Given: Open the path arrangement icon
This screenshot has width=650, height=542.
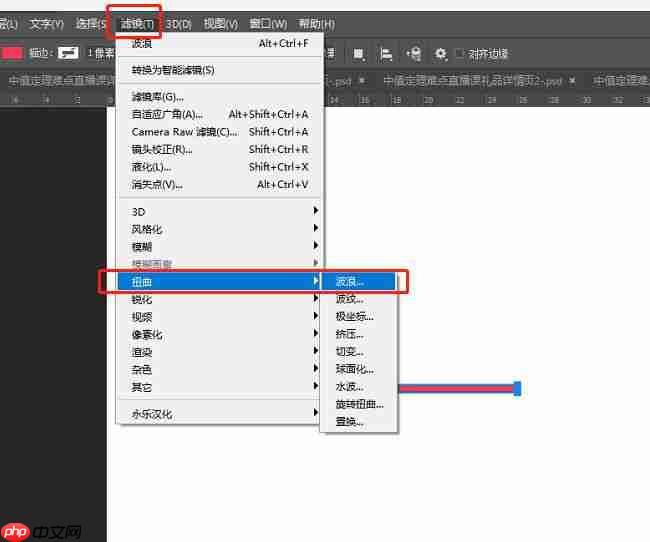Looking at the screenshot, I should click(414, 54).
